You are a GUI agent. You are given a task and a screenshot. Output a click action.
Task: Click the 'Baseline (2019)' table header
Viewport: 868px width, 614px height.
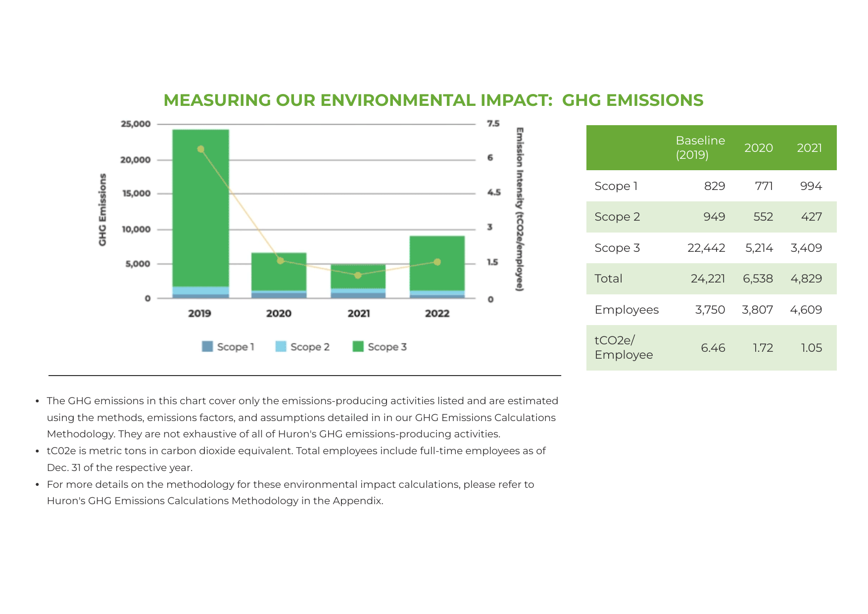tap(700, 147)
